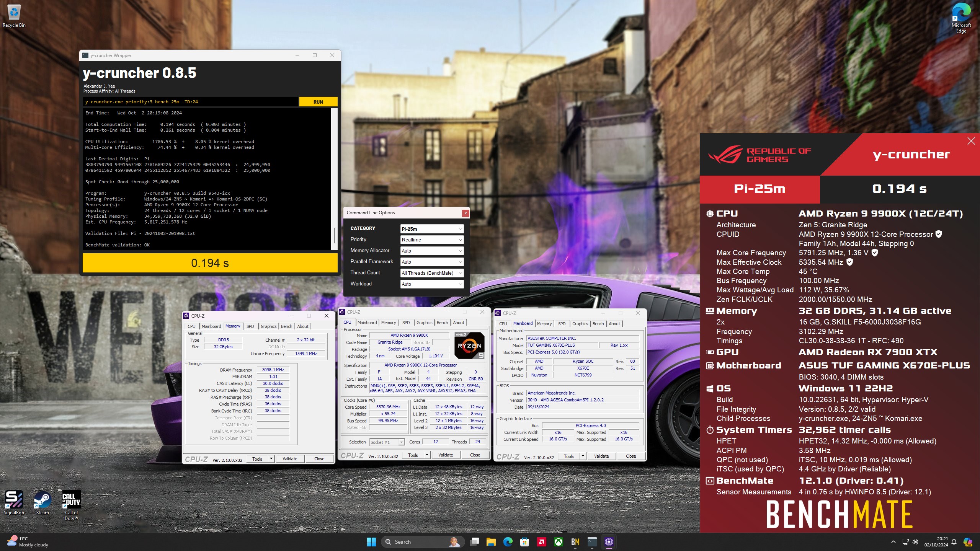Open the clock showing 20:21
The width and height of the screenshot is (980, 551).
point(936,542)
